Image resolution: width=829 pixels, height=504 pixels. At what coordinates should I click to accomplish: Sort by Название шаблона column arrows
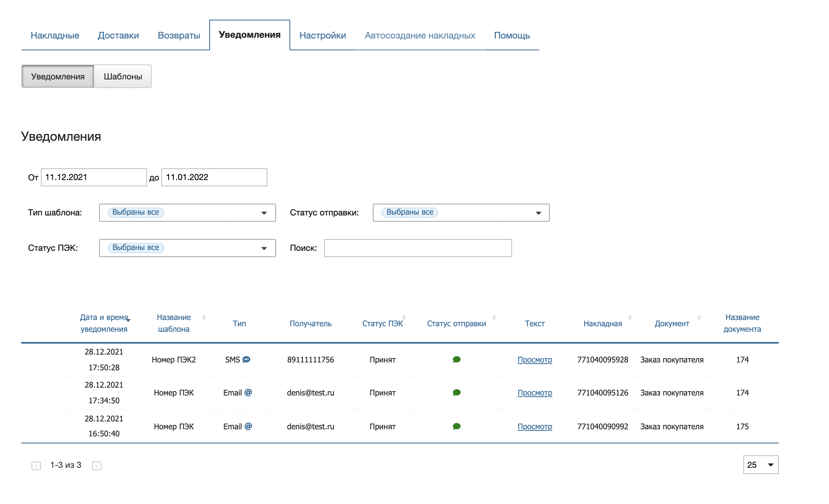(204, 318)
